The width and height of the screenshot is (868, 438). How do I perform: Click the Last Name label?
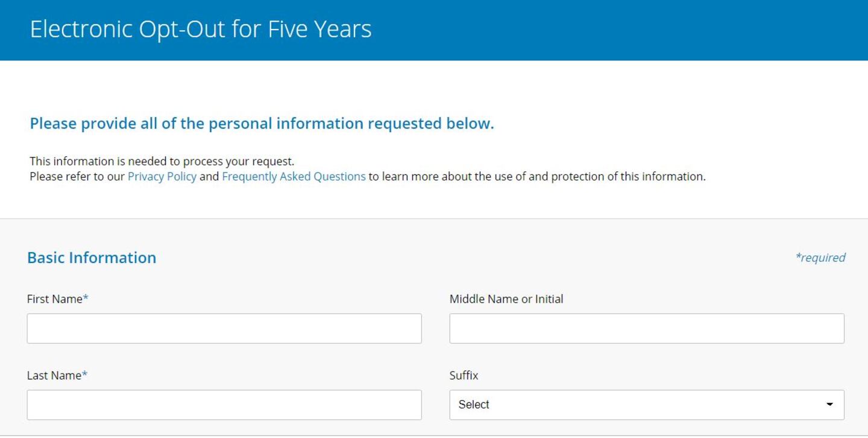click(54, 375)
